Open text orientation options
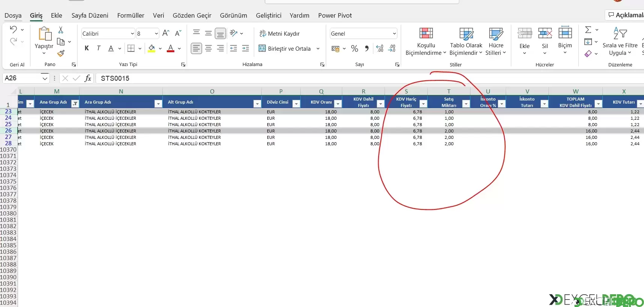Viewport: 644px width, 307px height. [236, 33]
